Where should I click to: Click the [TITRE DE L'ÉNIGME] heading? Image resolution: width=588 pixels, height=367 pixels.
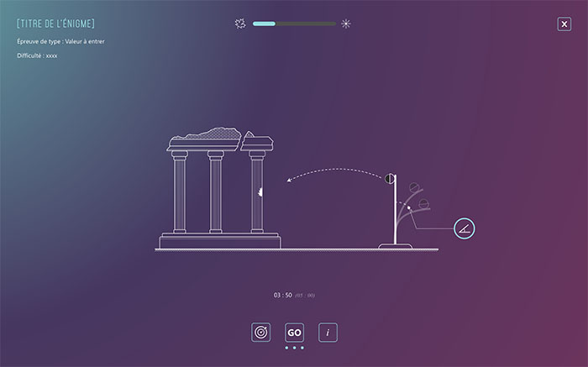[55, 24]
